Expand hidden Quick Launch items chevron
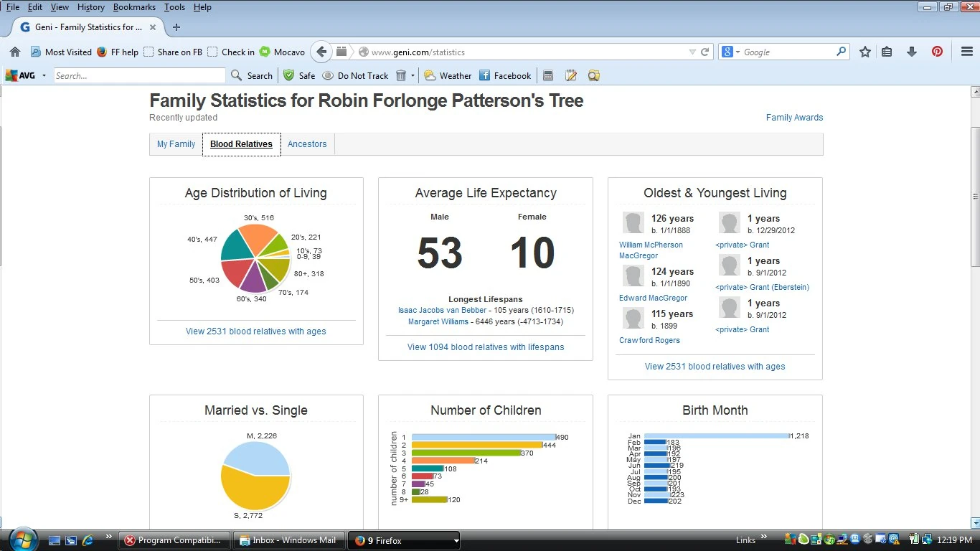Viewport: 980px width, 551px height. (x=109, y=536)
